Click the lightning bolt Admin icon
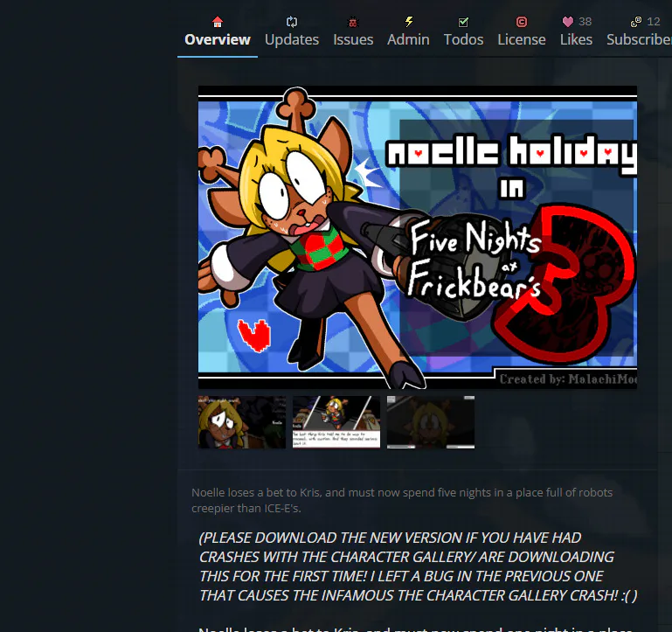The width and height of the screenshot is (672, 632). (x=408, y=22)
